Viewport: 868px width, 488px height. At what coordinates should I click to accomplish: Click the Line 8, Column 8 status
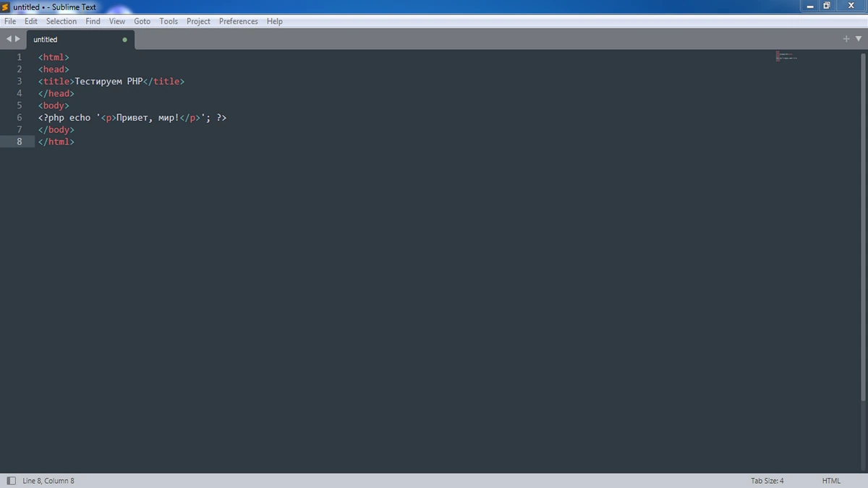pyautogui.click(x=48, y=481)
